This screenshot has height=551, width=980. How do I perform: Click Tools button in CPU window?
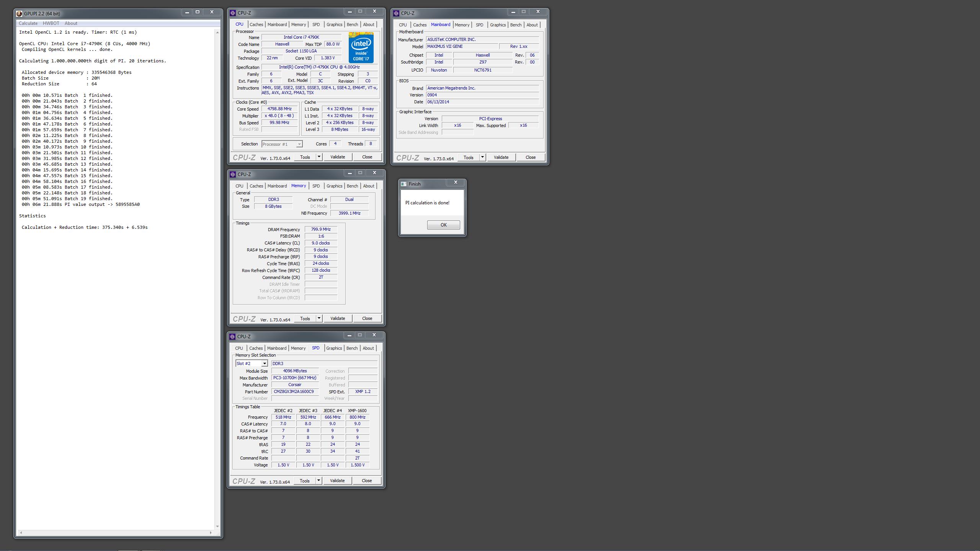pyautogui.click(x=305, y=157)
